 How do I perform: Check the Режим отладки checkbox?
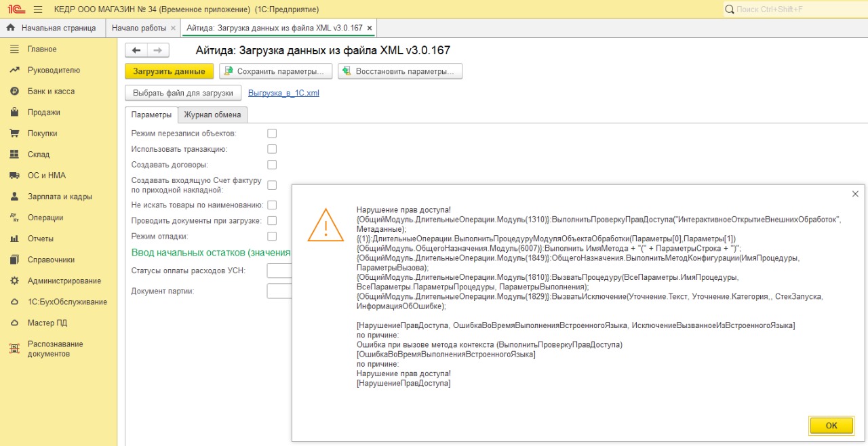272,236
